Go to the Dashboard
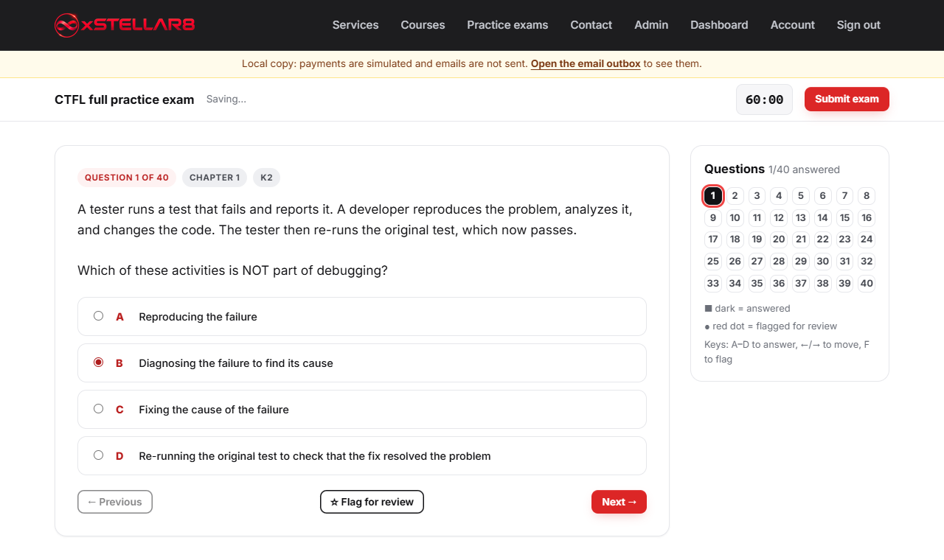Viewport: 944px width, 560px height. [x=719, y=25]
